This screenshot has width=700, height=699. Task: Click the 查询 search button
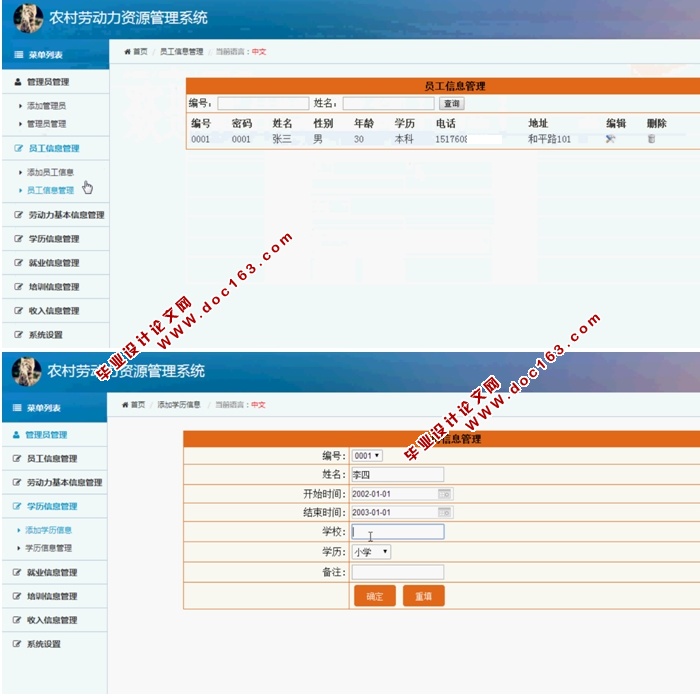coord(451,104)
